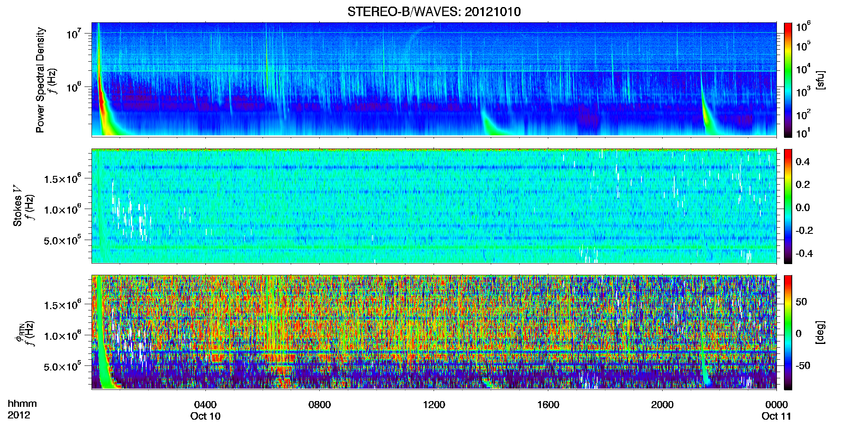Click the [sfu] colorbar unit label
The image size is (868, 447).
(820, 80)
